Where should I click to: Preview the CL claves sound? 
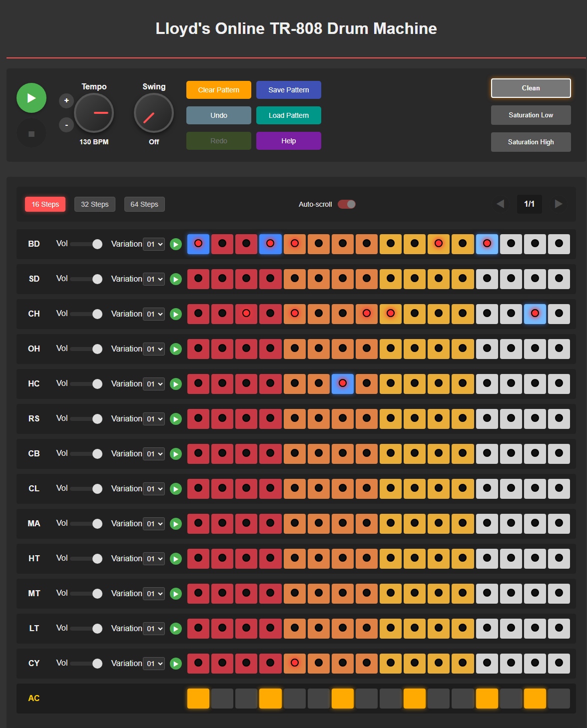(x=176, y=489)
